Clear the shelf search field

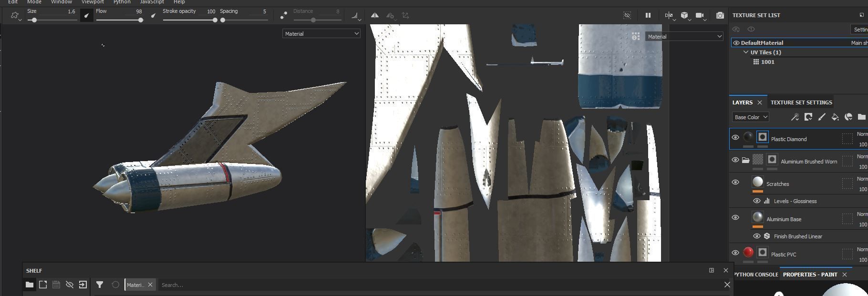tap(727, 285)
